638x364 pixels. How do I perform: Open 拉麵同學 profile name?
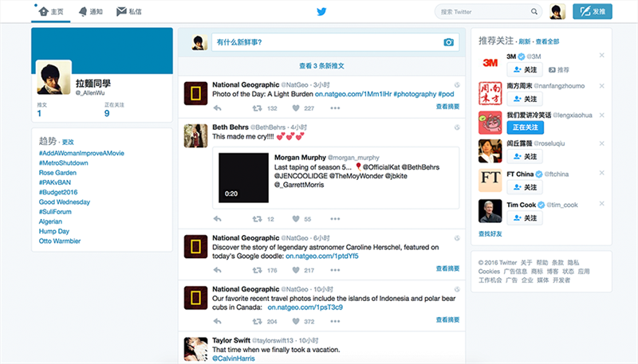point(93,84)
